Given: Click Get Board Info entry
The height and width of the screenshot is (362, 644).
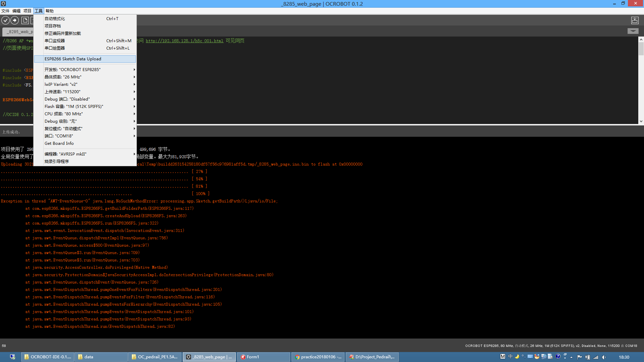Looking at the screenshot, I should (59, 143).
